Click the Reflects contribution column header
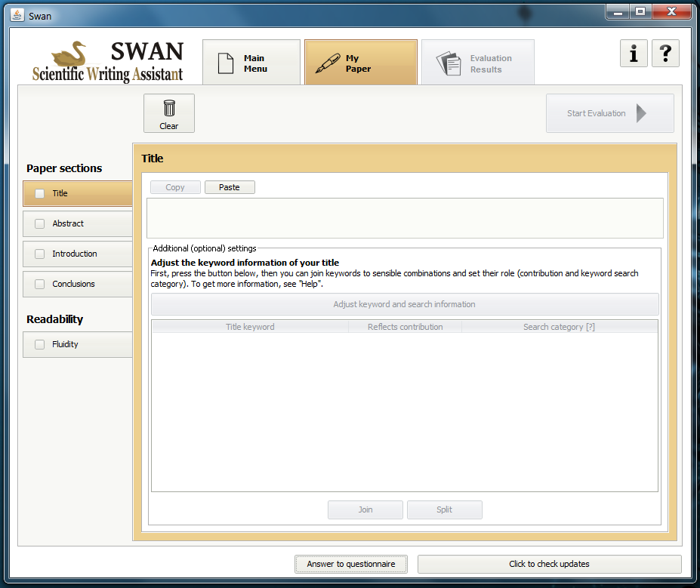The height and width of the screenshot is (588, 700). [x=405, y=327]
